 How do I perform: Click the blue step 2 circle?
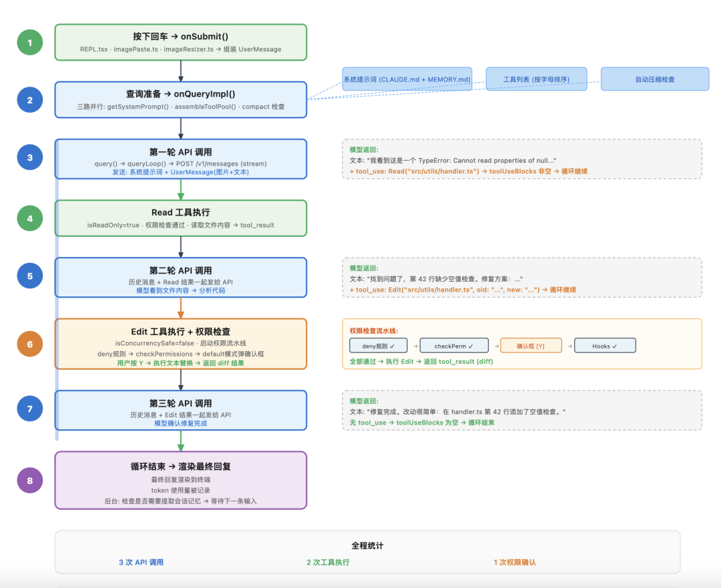coord(29,100)
